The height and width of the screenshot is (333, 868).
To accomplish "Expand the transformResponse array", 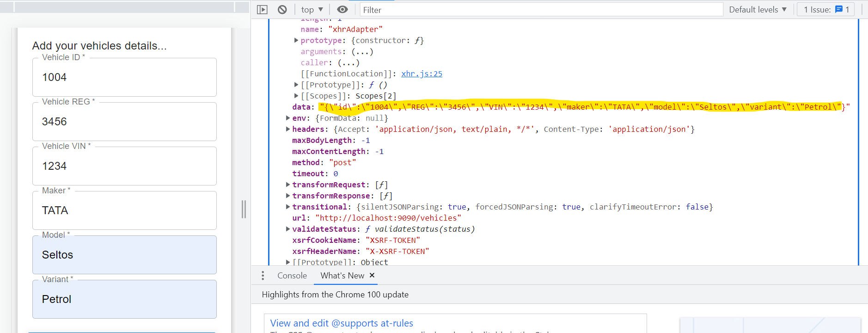I will (288, 196).
